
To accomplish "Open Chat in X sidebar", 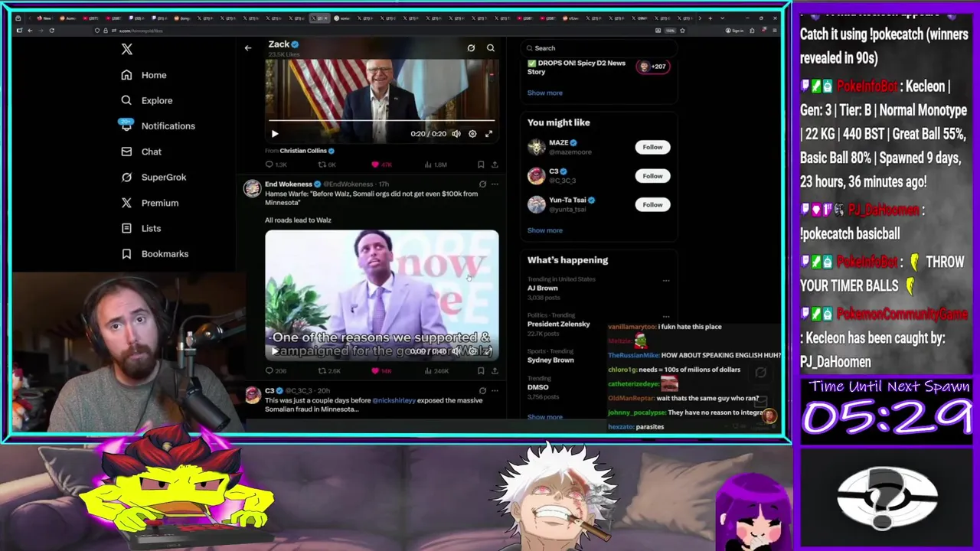I will pyautogui.click(x=142, y=152).
